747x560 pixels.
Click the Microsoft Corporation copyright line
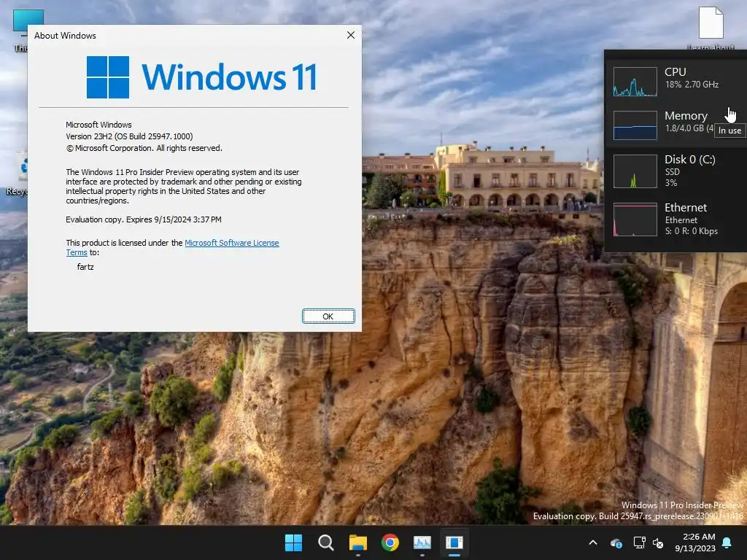pos(144,148)
